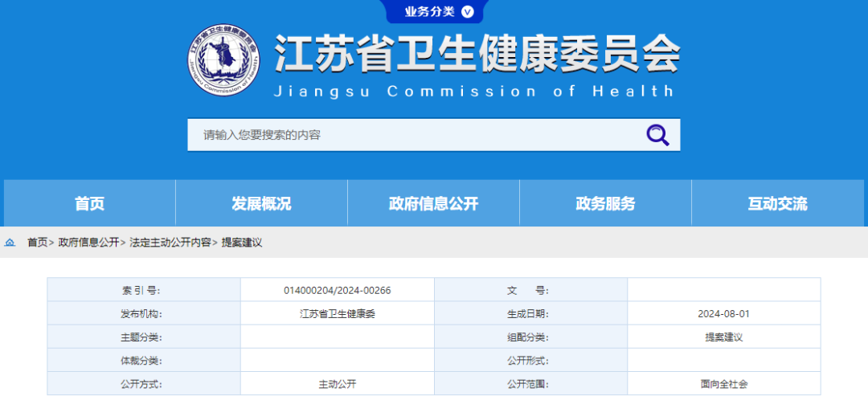Image resolution: width=868 pixels, height=400 pixels.
Task: Expand the 业务分类 dropdown arrow
Action: (x=468, y=11)
